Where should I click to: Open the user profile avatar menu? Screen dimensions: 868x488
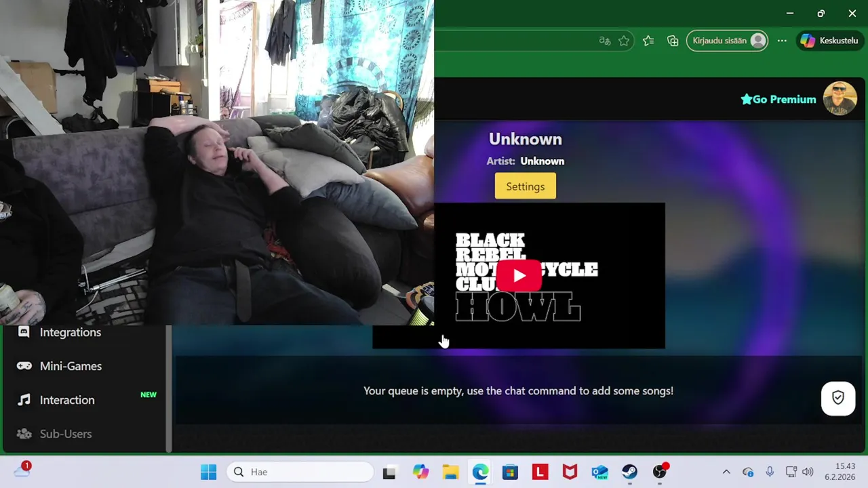pyautogui.click(x=840, y=99)
